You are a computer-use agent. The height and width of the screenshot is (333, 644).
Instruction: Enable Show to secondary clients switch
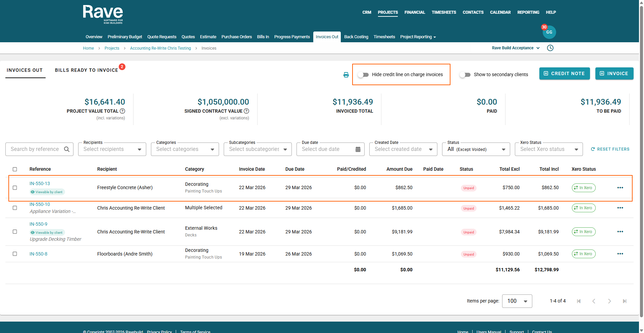point(465,75)
